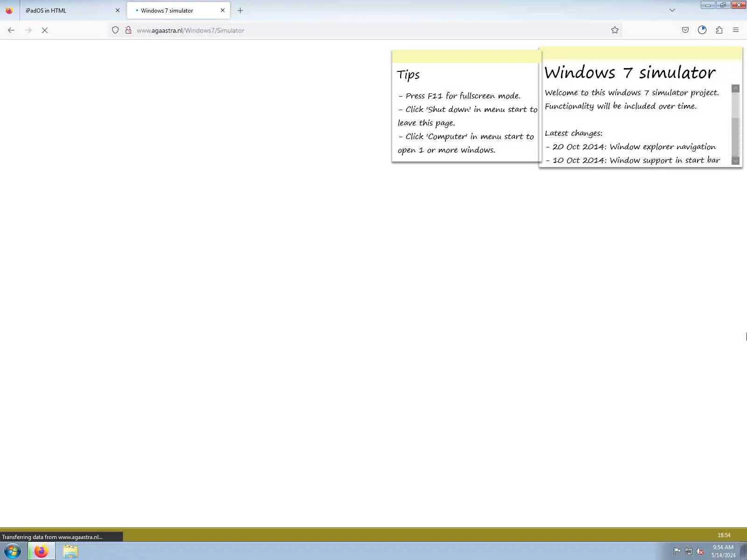Image resolution: width=747 pixels, height=560 pixels.
Task: Open the network tray icon
Action: [689, 551]
